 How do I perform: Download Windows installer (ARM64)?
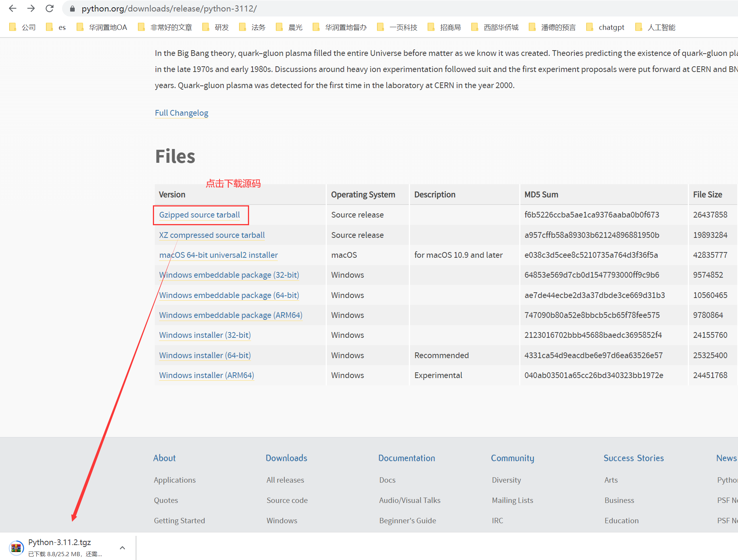(207, 375)
